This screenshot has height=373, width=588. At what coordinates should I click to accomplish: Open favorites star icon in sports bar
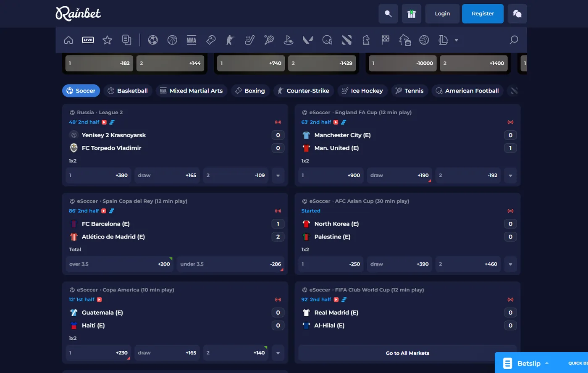tap(107, 40)
